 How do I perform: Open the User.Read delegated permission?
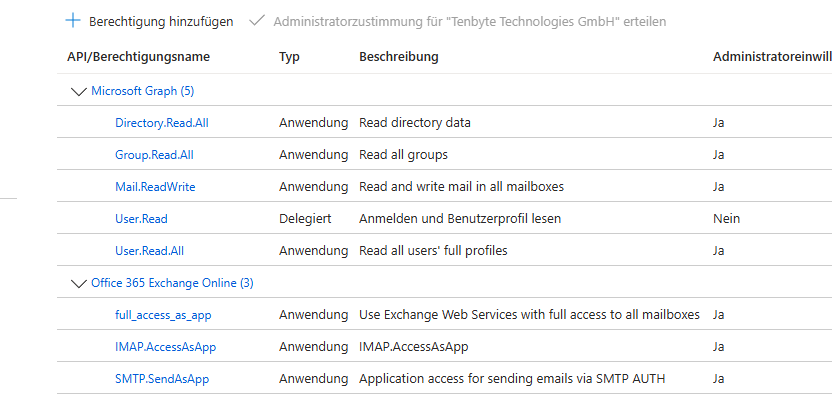point(141,218)
